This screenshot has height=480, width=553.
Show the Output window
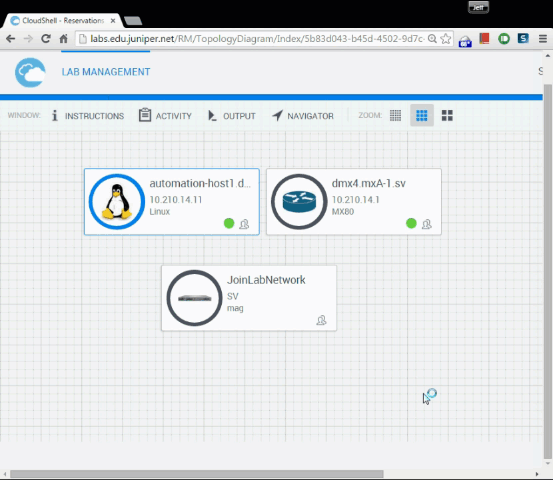[x=231, y=116]
